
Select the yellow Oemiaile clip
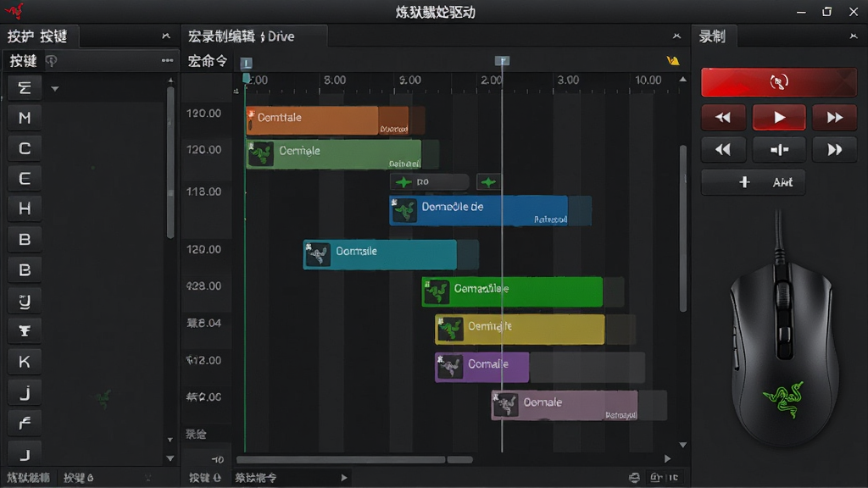520,330
